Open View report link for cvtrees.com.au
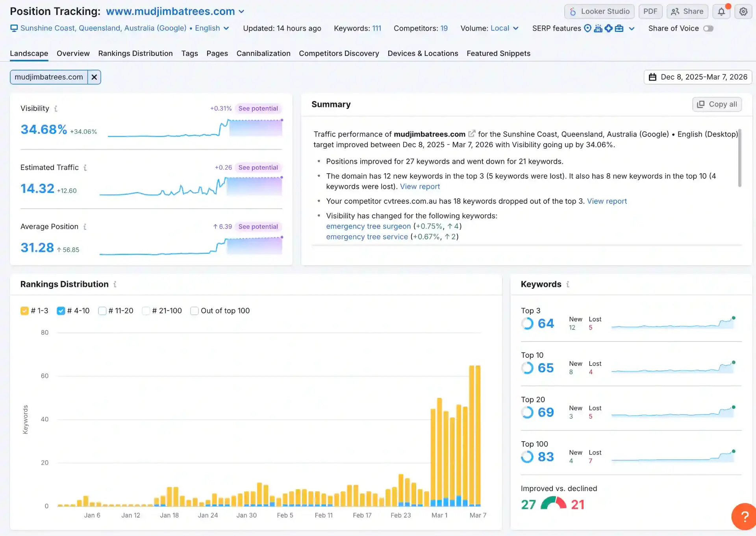This screenshot has height=536, width=756. (607, 201)
